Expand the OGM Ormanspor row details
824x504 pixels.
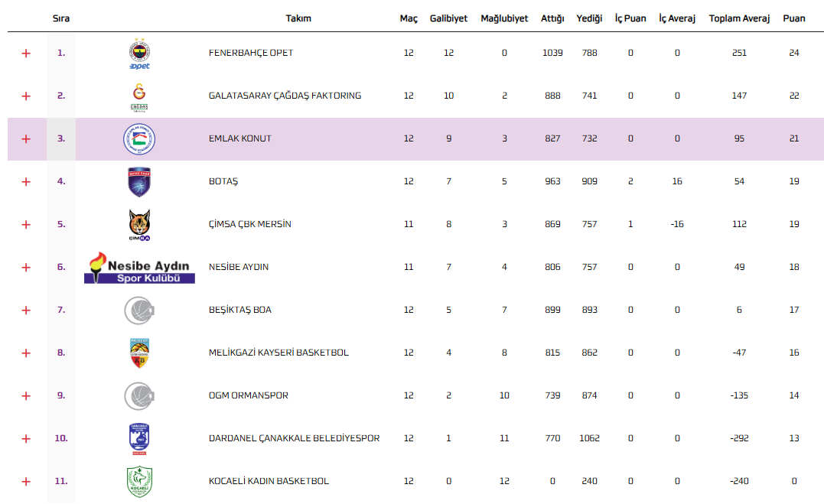[26, 396]
